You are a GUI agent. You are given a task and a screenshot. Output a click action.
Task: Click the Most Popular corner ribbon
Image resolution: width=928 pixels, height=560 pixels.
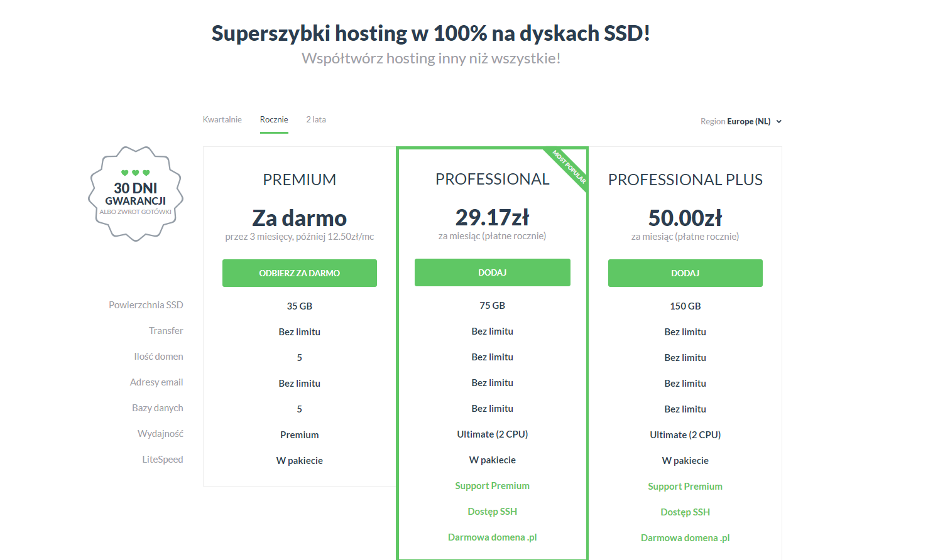pos(569,166)
